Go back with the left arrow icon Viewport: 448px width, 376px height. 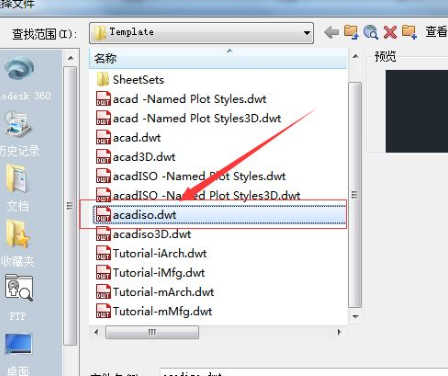click(331, 32)
